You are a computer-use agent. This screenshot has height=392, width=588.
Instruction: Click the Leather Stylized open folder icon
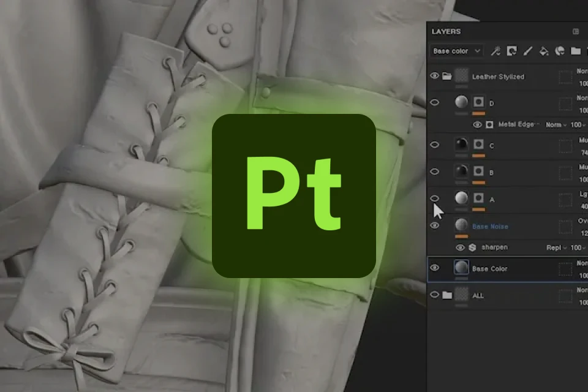point(447,76)
